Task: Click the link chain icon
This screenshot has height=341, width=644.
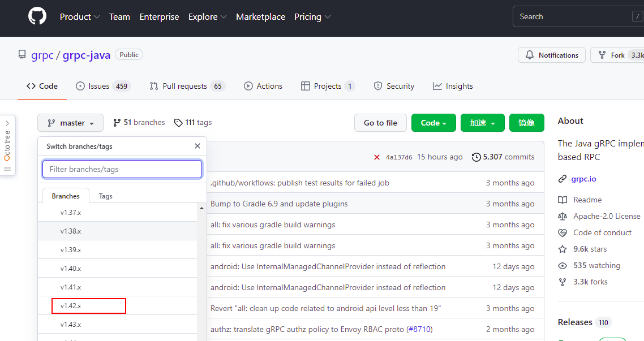Action: [563, 179]
